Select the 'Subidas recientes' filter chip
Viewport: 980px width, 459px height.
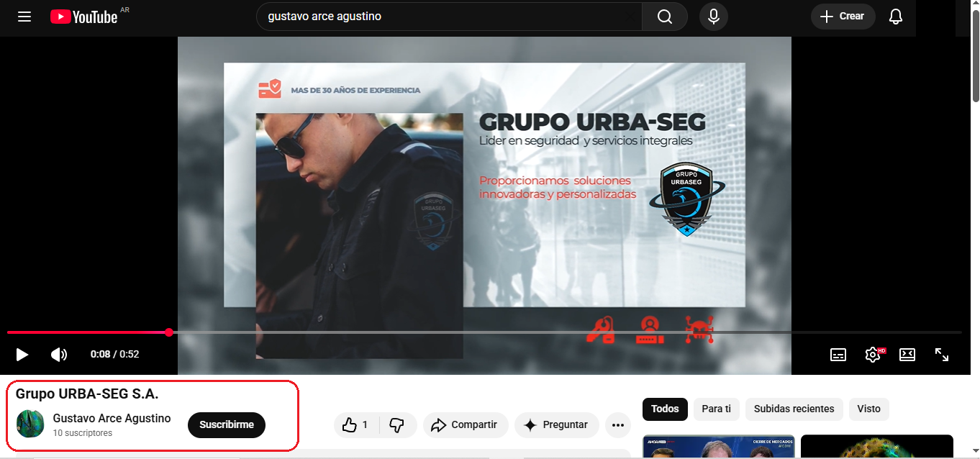794,409
